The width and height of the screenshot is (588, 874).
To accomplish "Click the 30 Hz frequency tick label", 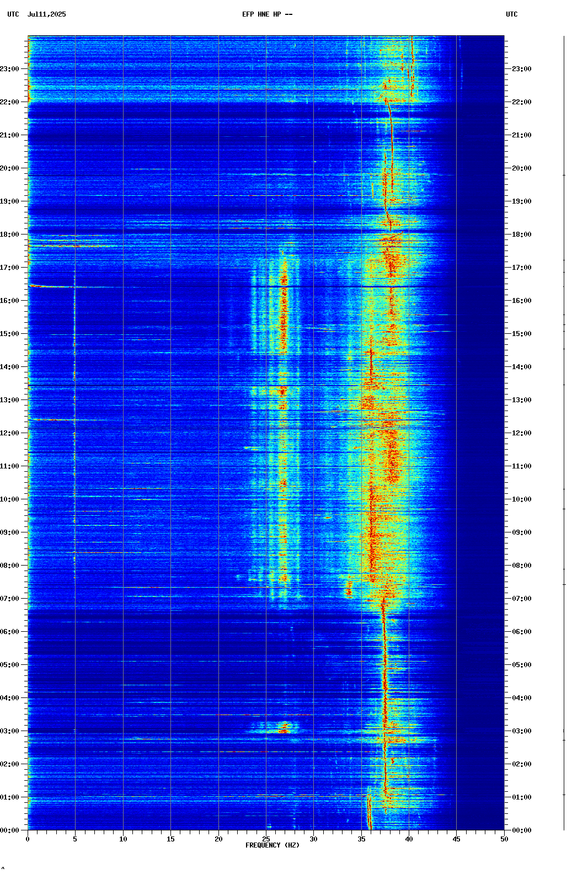I will (313, 839).
